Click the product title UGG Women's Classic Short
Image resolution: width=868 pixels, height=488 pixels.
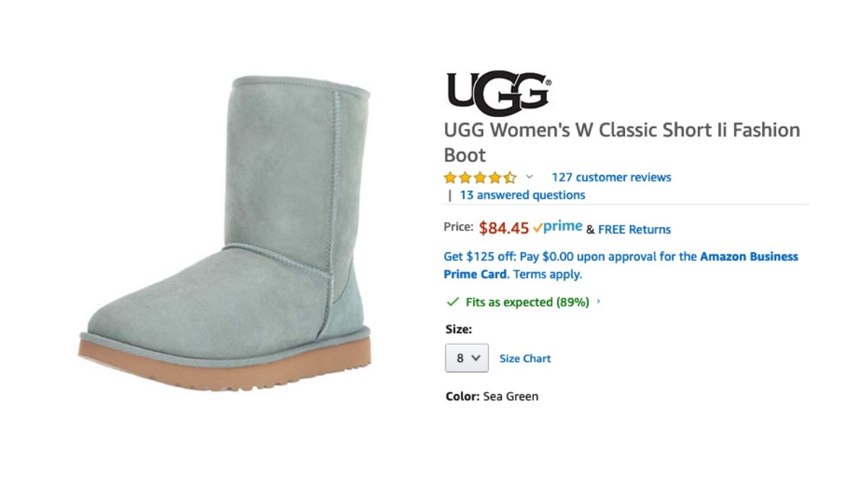point(622,142)
